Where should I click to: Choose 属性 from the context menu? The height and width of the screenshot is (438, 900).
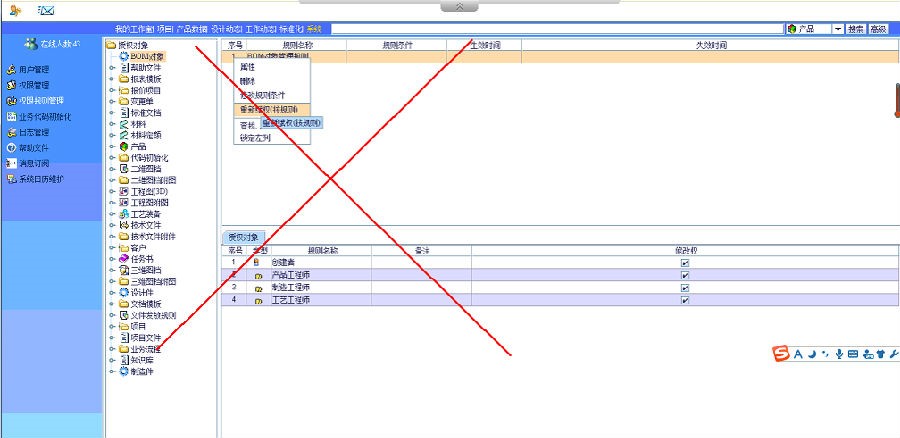(x=247, y=65)
